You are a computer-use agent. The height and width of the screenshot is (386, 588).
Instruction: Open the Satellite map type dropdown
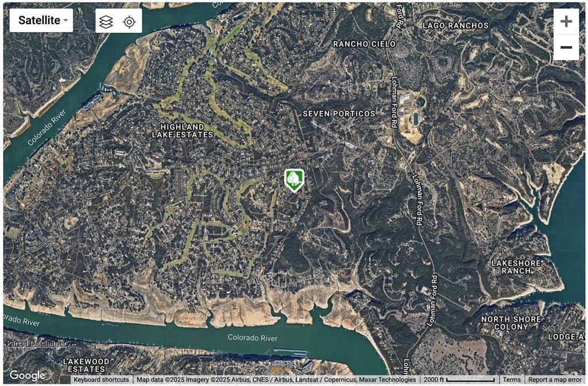pyautogui.click(x=41, y=20)
